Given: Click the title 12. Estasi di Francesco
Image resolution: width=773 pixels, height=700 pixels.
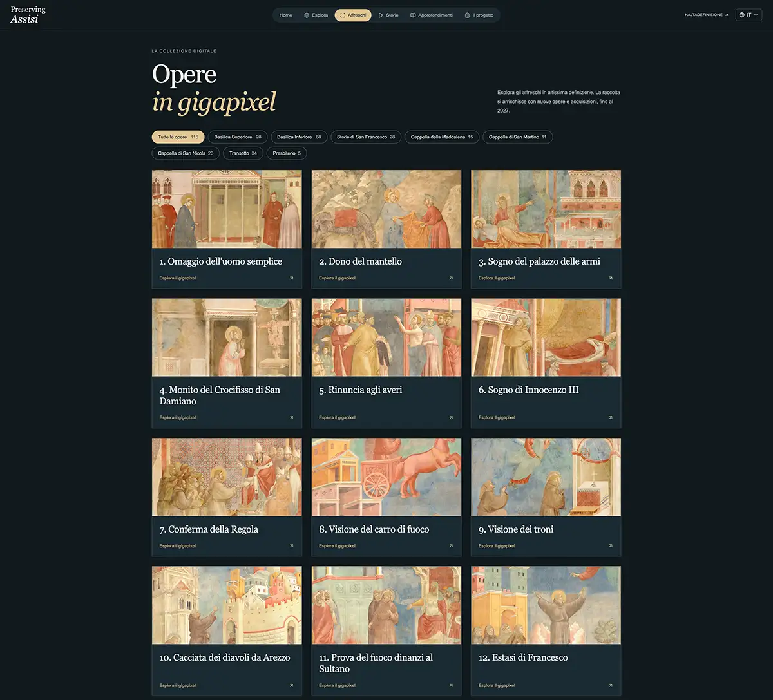Looking at the screenshot, I should [523, 657].
